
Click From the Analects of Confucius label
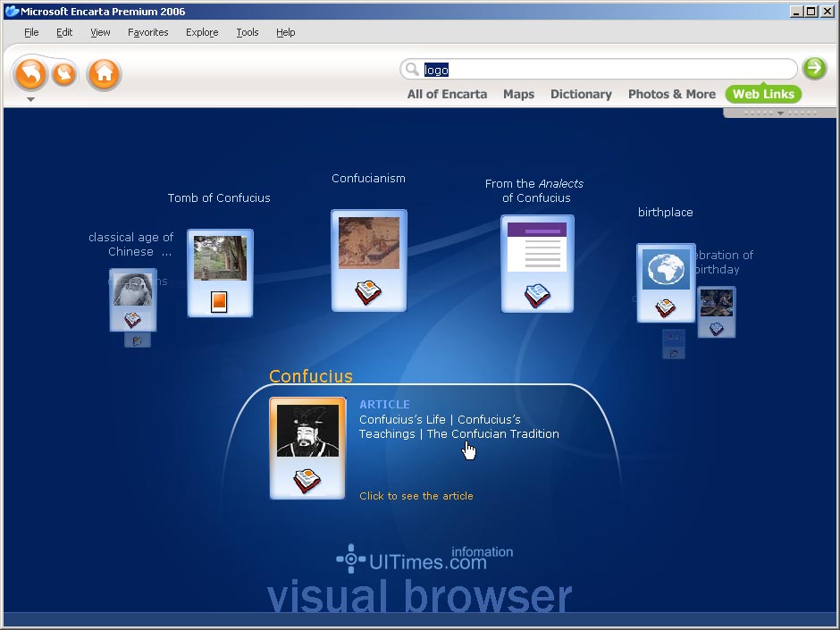534,190
